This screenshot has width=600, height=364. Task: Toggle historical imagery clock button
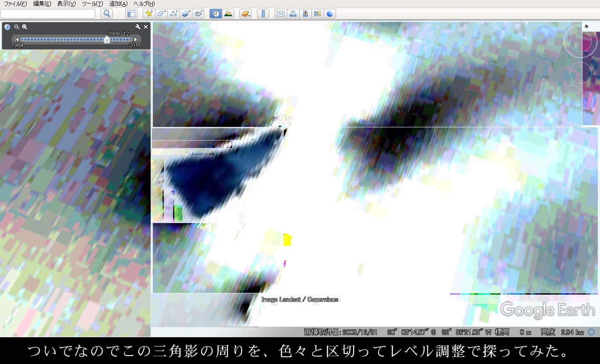(216, 14)
